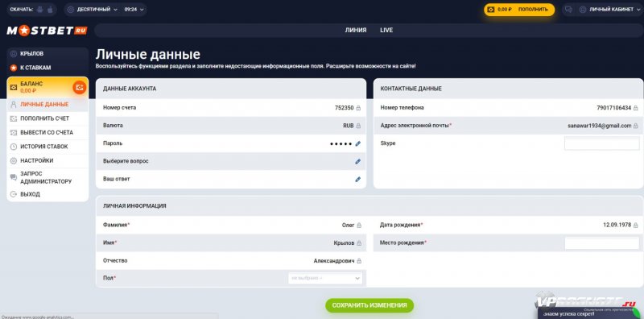
Task: Click the lock icon beside Александрович
Action: click(359, 261)
